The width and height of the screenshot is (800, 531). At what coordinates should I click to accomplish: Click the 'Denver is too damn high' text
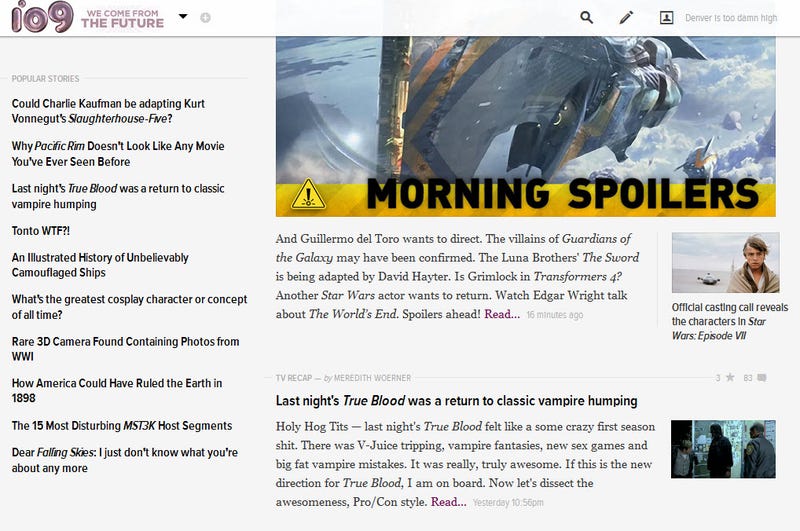click(731, 18)
